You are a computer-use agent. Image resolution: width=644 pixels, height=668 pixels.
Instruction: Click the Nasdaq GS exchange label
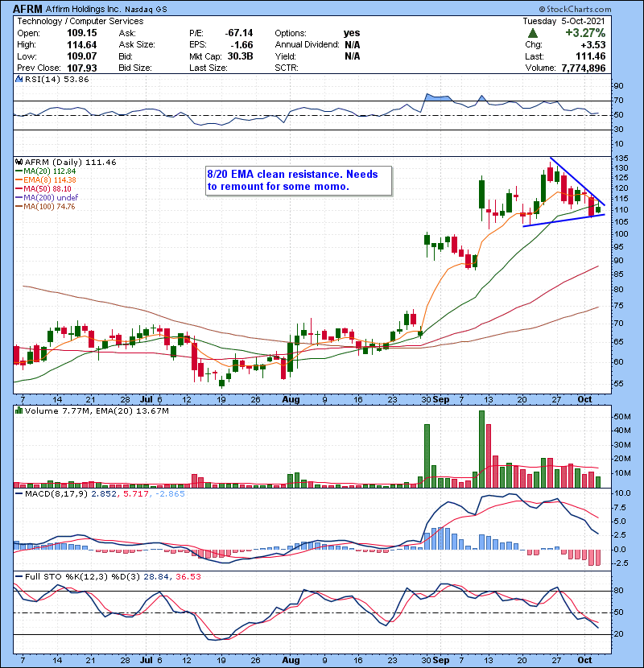146,9
